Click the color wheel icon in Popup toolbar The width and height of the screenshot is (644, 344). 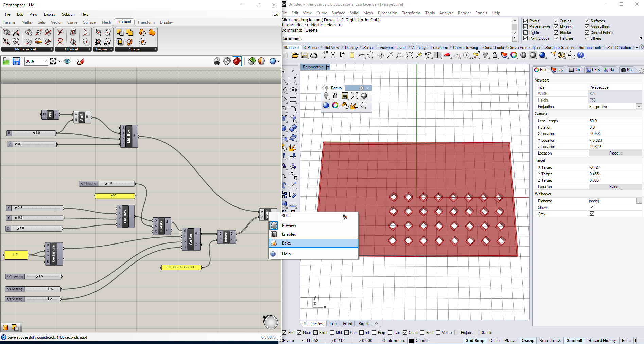[x=335, y=105]
